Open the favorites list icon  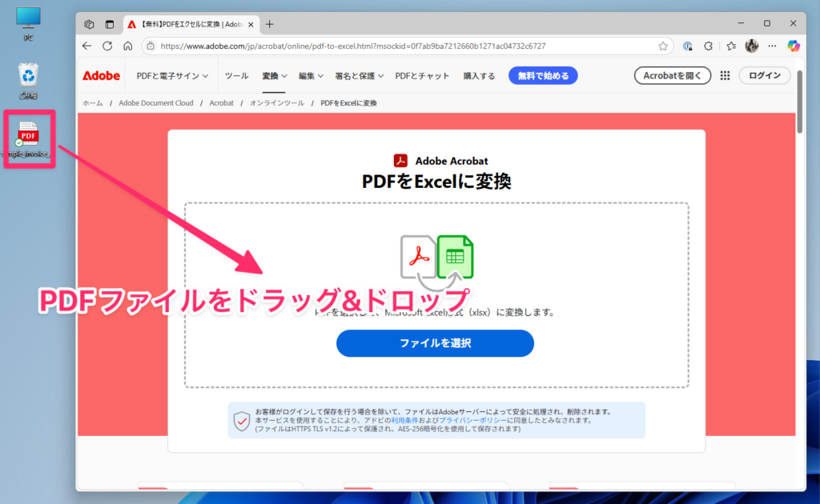pos(731,46)
